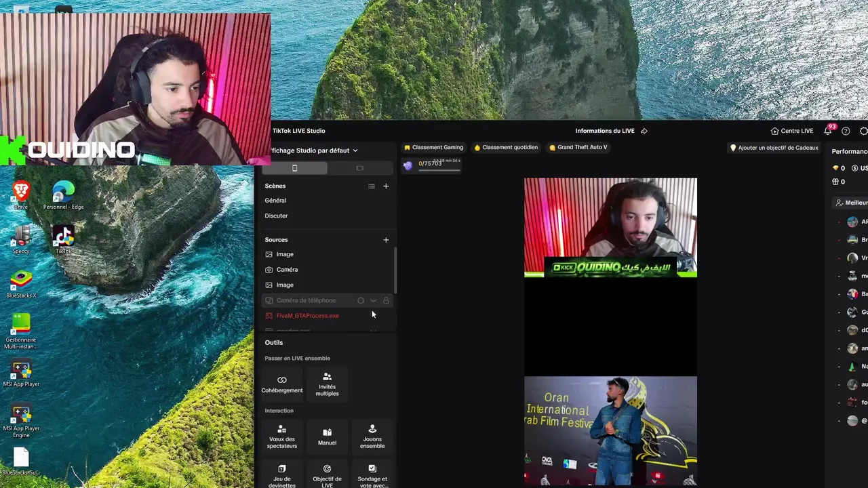Select the FiveM_GTAProcess.exe source
The height and width of the screenshot is (488, 868).
coord(328,316)
